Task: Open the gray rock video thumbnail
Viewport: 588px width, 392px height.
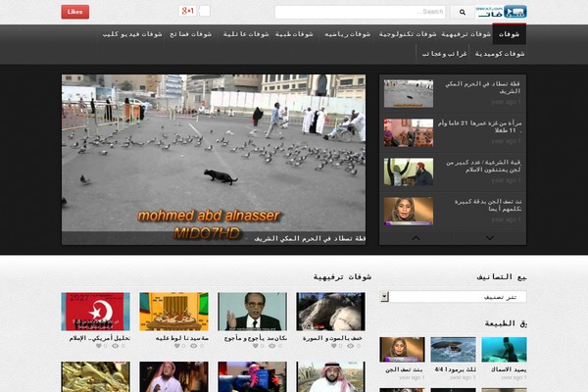Action: pyautogui.click(x=331, y=312)
